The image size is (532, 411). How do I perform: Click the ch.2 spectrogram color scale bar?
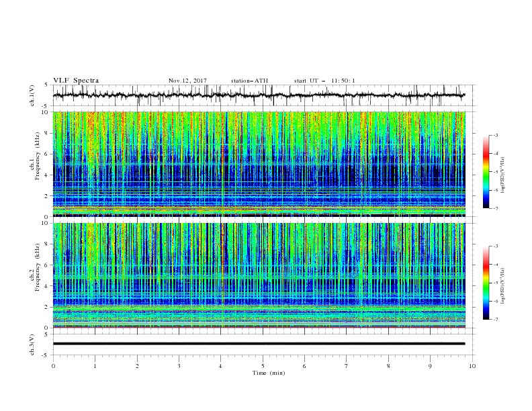[x=486, y=283]
